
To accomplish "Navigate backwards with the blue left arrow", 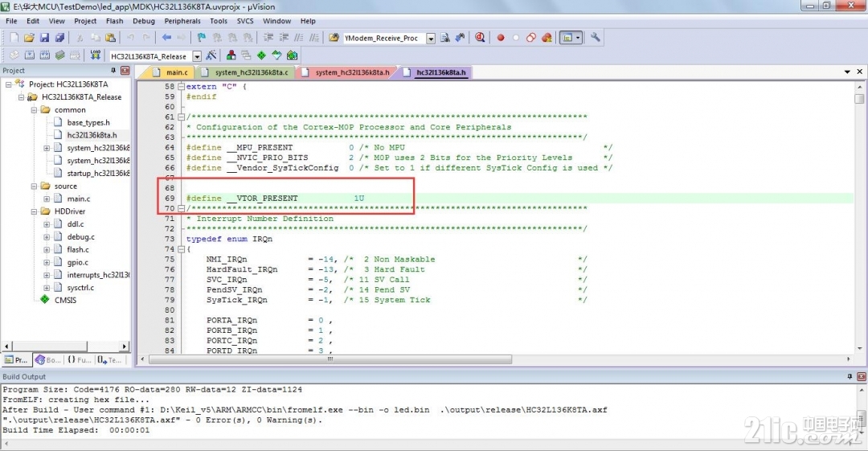I will [x=166, y=38].
